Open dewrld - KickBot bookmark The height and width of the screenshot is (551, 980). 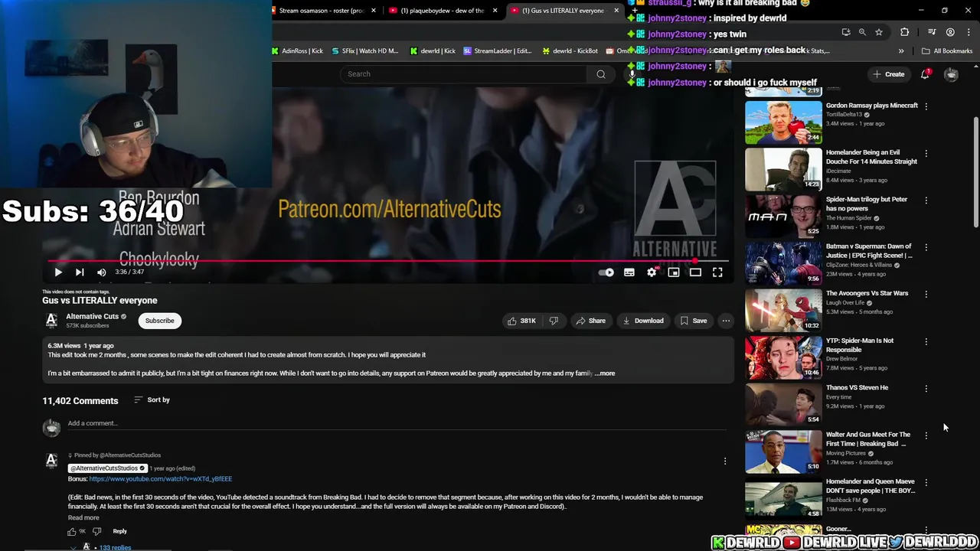[570, 51]
